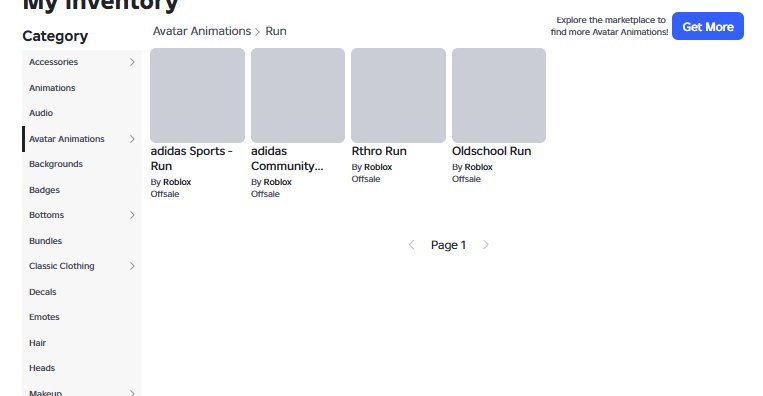Screen dimensions: 763x396
Task: Click the Offsale text under adidas Community
Action: [265, 194]
